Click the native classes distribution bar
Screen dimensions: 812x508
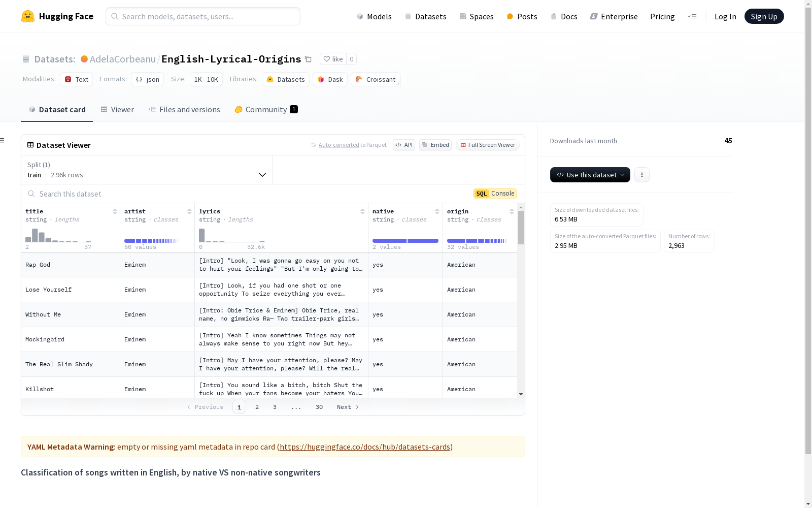click(x=405, y=240)
